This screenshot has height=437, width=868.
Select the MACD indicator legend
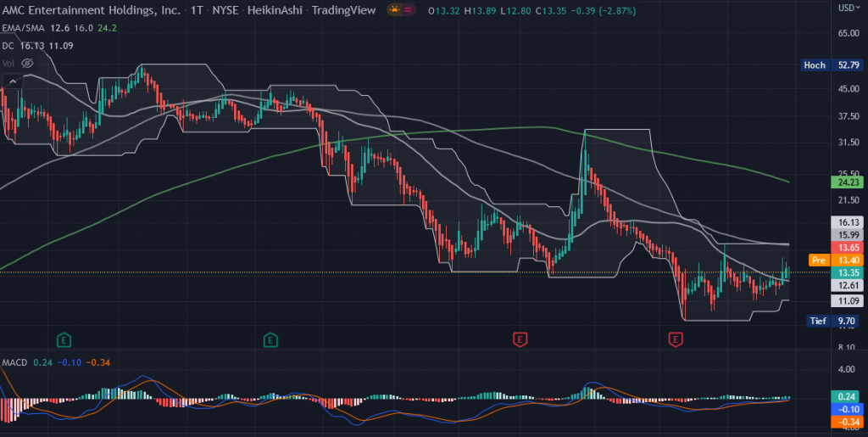(x=15, y=363)
